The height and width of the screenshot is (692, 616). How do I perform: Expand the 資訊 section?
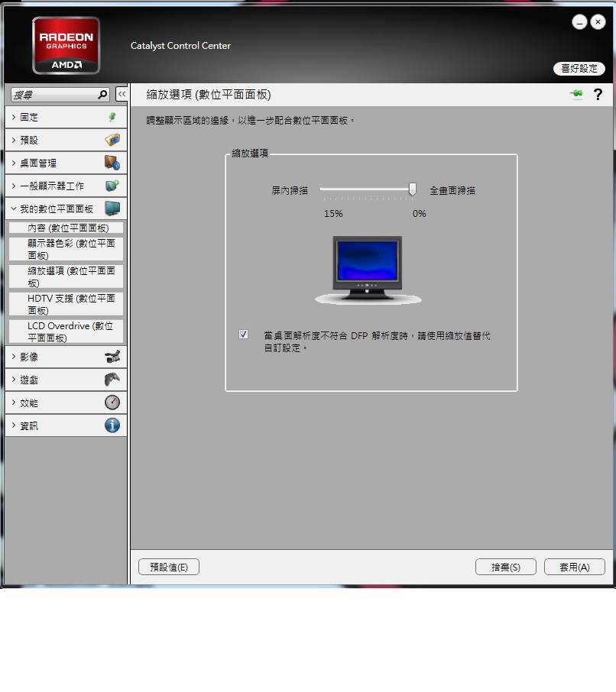click(x=14, y=425)
